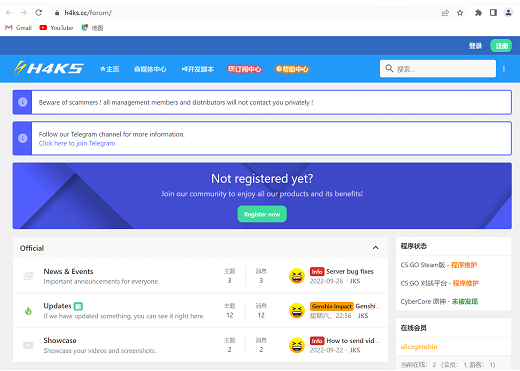Open the Maps bookmark
Screen dimensions: 520x371
click(92, 28)
